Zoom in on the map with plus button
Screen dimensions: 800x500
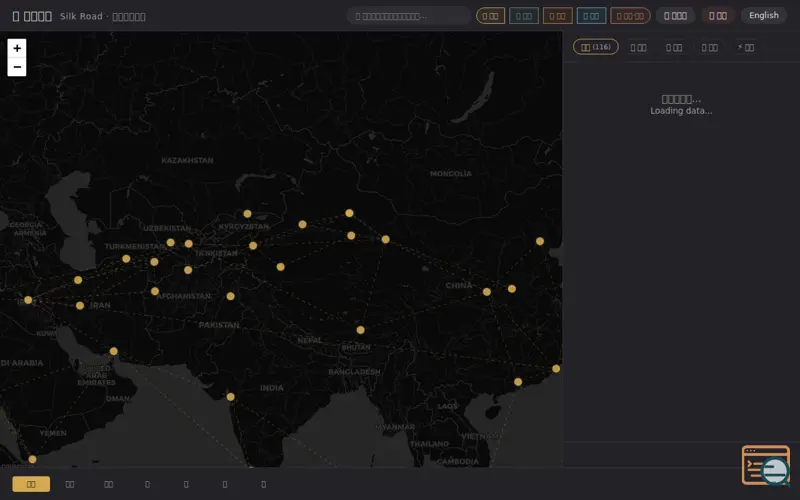(x=17, y=48)
